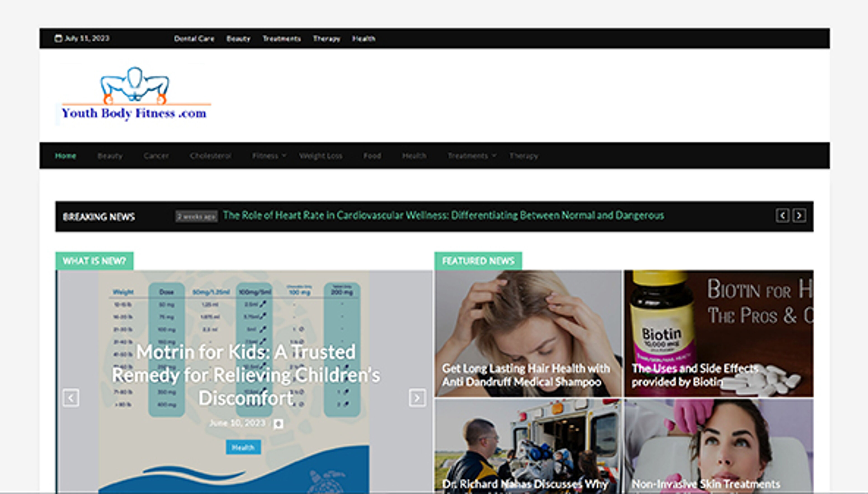
Task: Select Weight Loss in the main menu
Action: [320, 156]
